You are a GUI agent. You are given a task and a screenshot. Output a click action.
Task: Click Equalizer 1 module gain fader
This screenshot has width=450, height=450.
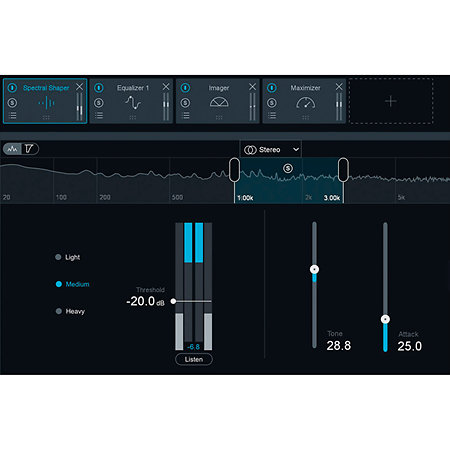166,107
